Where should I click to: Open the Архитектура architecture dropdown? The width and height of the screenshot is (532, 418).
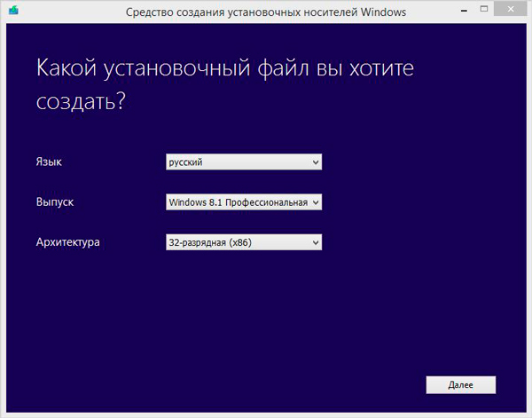244,242
